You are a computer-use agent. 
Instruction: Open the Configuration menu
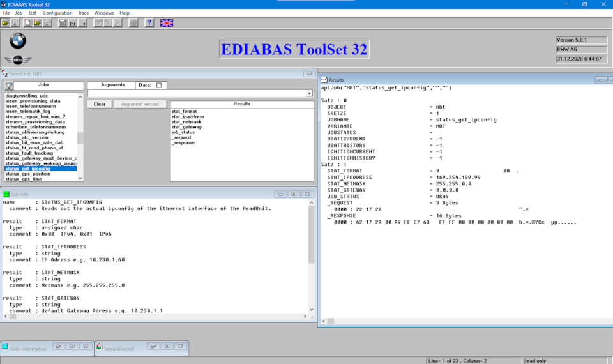[x=57, y=13]
